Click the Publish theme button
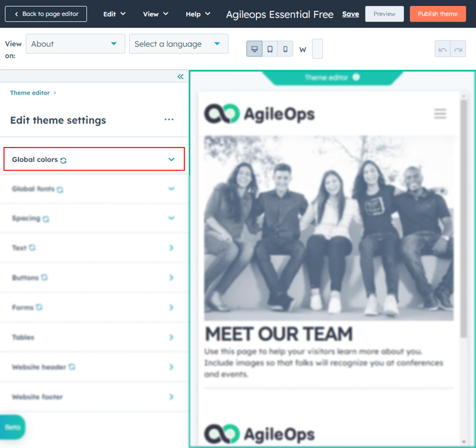Viewport: 476px width, 448px height. 437,14
